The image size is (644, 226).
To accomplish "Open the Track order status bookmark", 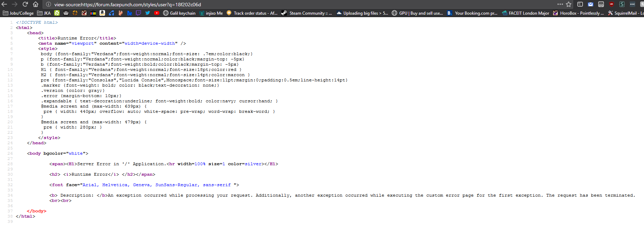I will coord(252,13).
